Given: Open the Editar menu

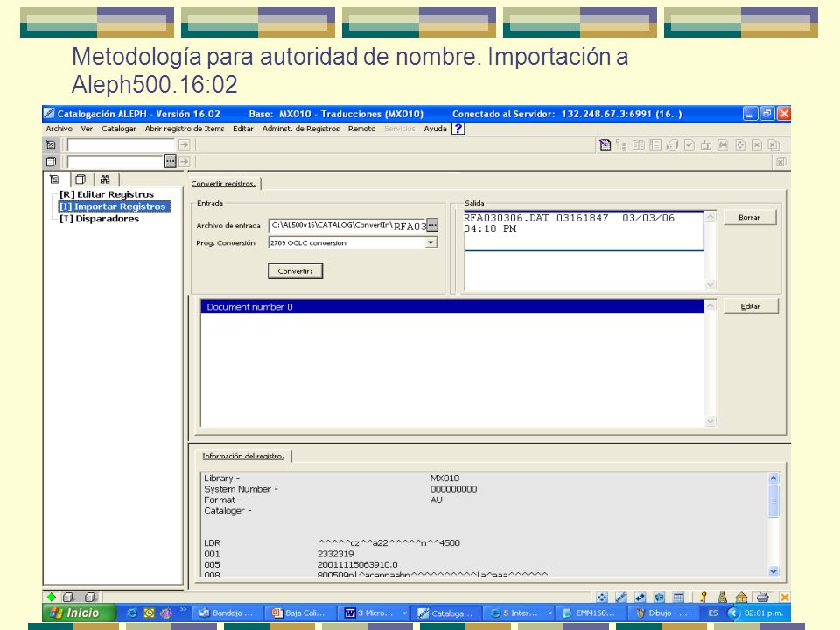Looking at the screenshot, I should 242,129.
